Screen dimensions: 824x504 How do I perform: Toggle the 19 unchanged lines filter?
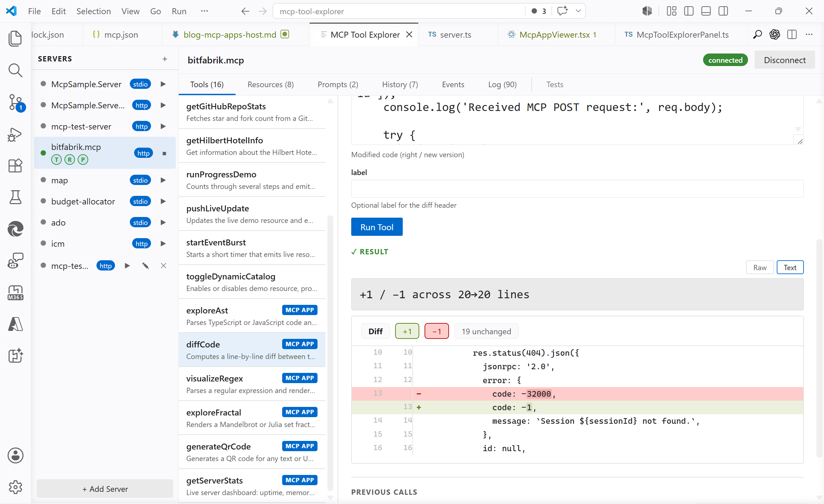(x=486, y=331)
